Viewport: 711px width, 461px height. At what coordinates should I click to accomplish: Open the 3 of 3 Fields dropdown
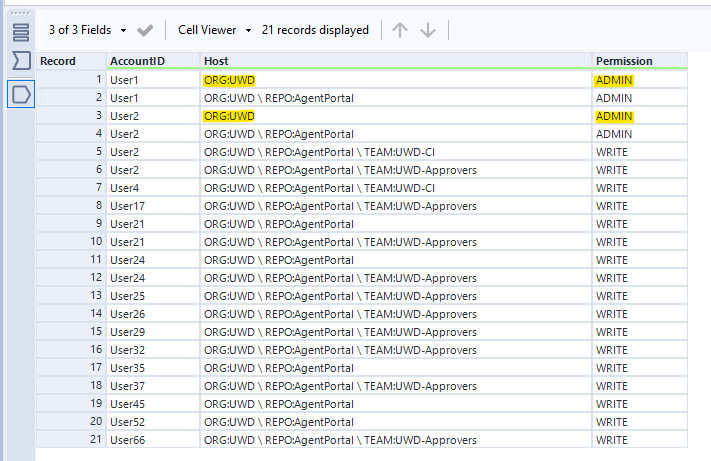88,30
